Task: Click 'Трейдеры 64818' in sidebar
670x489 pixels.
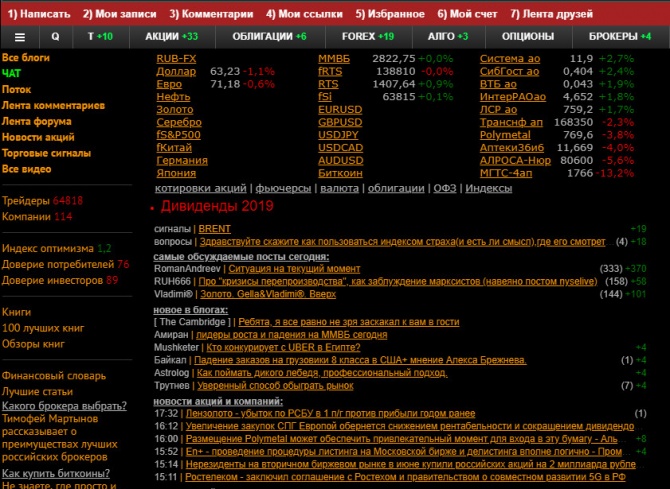Action: pos(42,200)
